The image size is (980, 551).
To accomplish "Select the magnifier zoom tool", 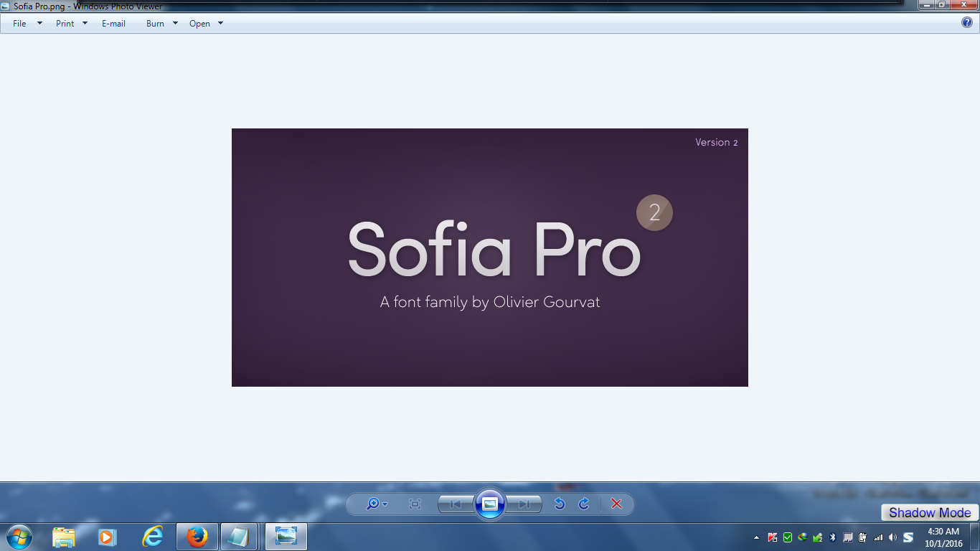I will [374, 504].
